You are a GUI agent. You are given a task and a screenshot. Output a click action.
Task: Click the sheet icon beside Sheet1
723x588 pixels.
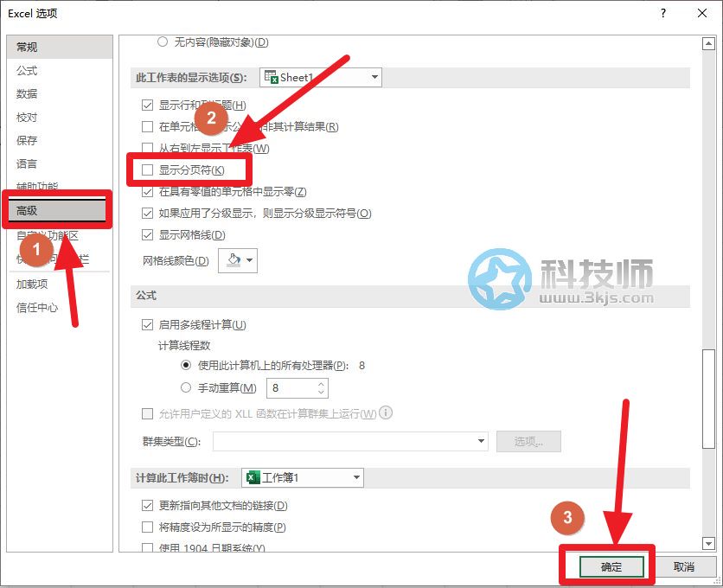[272, 77]
